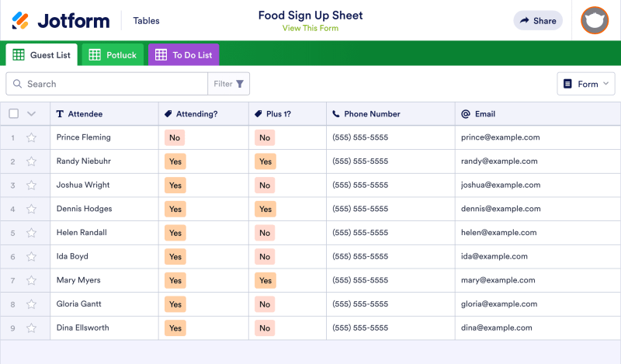Viewport: 621px width, 364px height.
Task: Open the View This Form link
Action: 310,28
